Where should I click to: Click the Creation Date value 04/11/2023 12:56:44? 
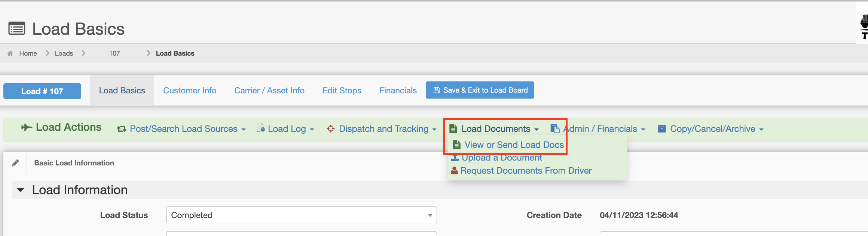pos(639,215)
